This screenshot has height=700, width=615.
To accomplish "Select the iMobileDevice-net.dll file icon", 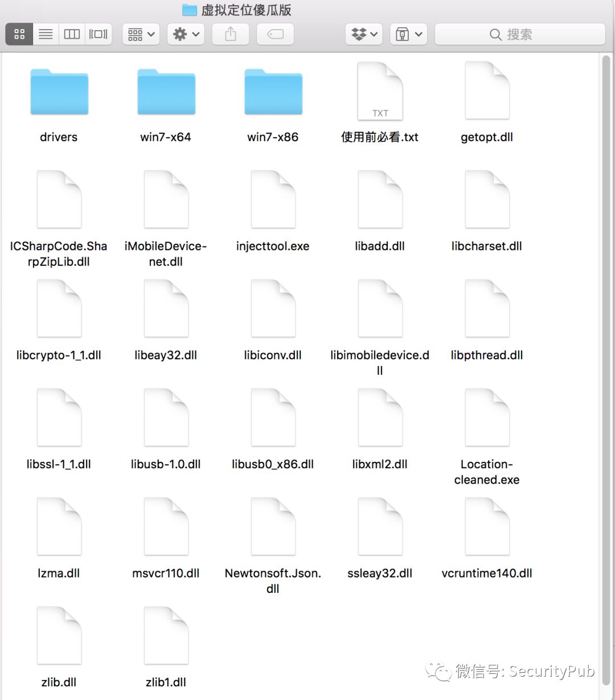I will (166, 200).
